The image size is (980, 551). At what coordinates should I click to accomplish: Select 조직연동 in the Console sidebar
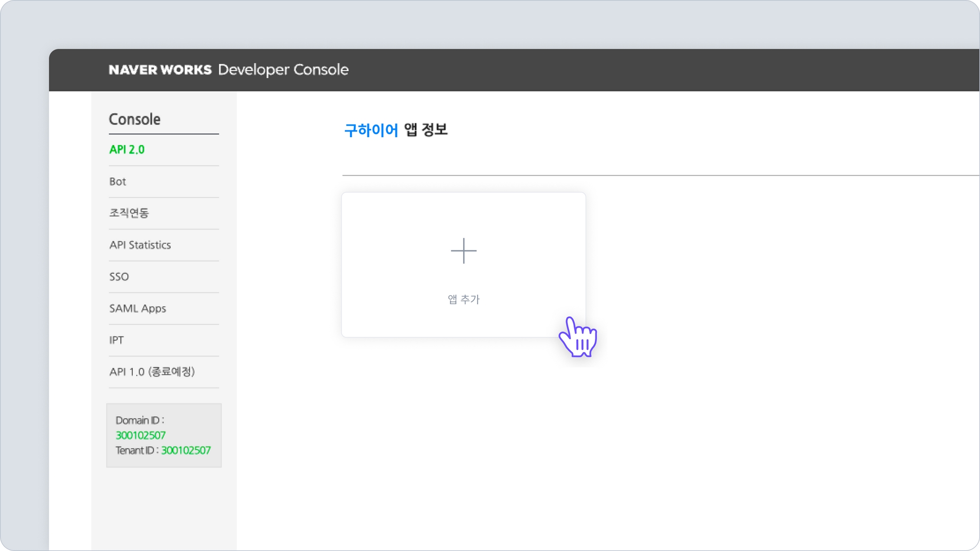[129, 213]
